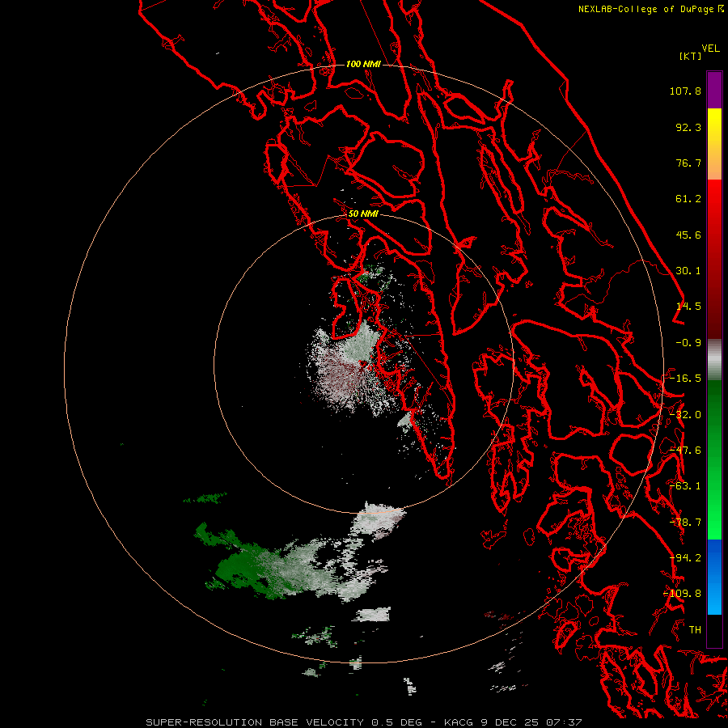Pick the black TH segment of color bar
The width and height of the screenshot is (728, 728).
click(x=714, y=630)
